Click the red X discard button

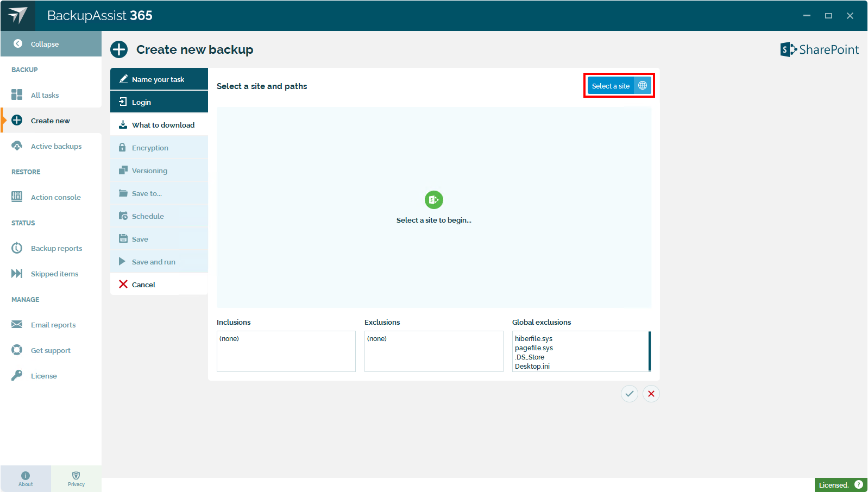(x=651, y=394)
